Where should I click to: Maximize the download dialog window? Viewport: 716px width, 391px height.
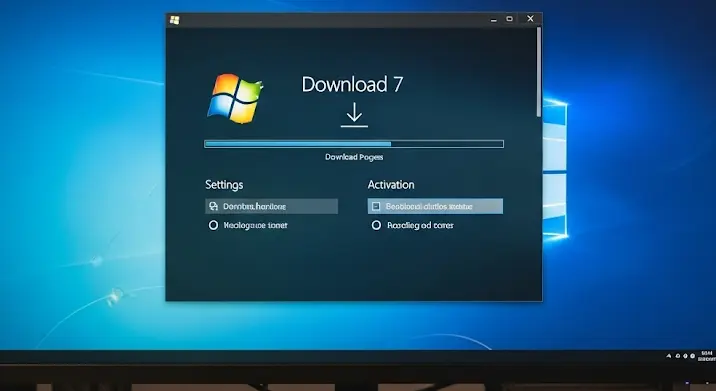tap(510, 19)
